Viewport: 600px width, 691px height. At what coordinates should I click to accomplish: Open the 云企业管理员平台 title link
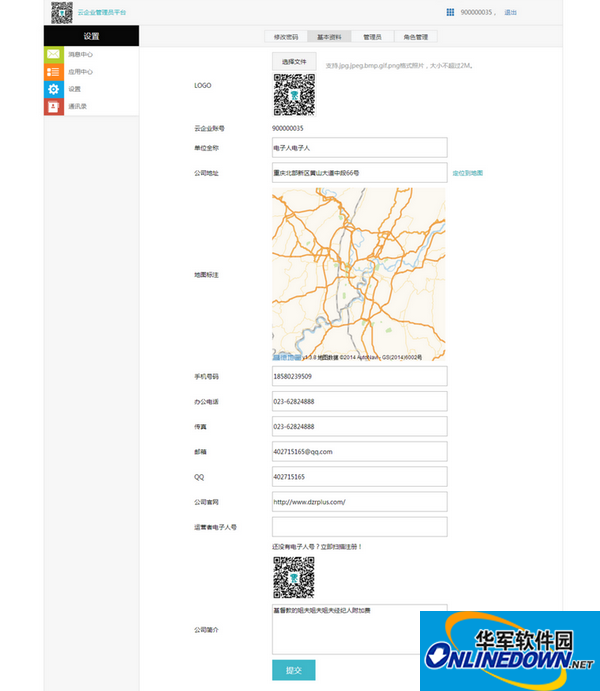102,12
